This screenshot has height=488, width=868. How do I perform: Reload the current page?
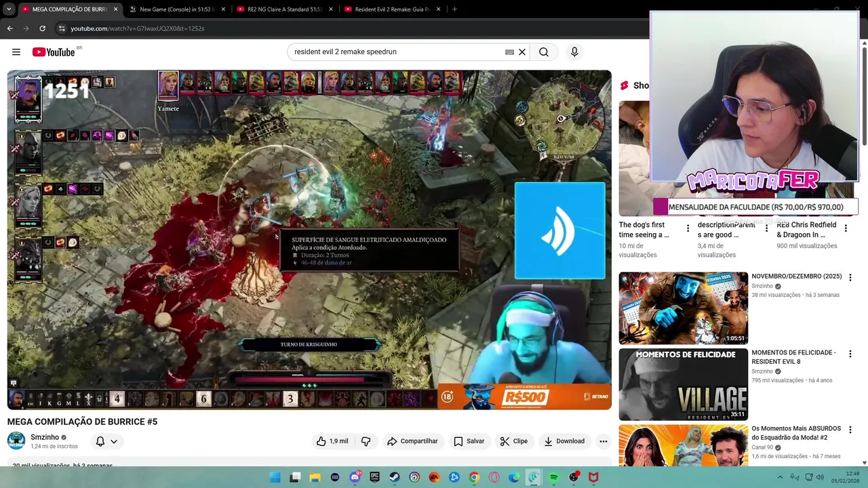[42, 28]
